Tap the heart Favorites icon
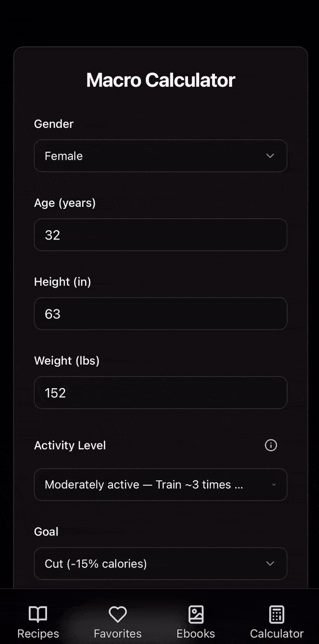 118,614
